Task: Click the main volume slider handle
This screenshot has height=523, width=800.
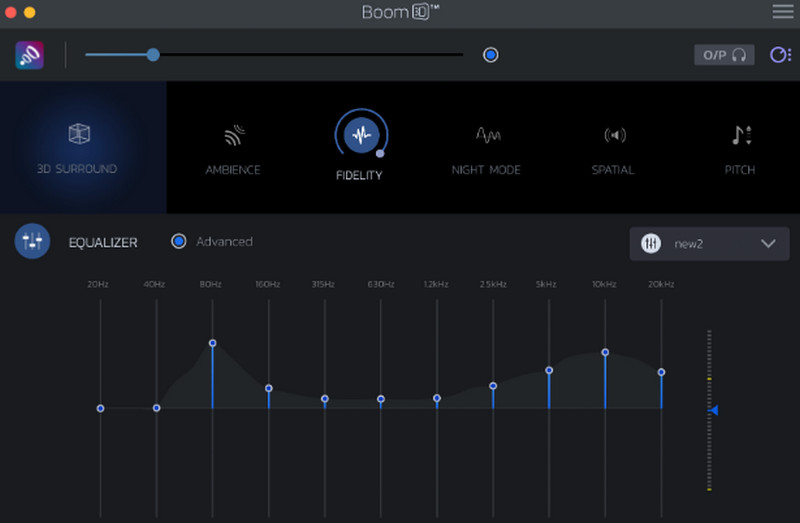Action: 153,55
